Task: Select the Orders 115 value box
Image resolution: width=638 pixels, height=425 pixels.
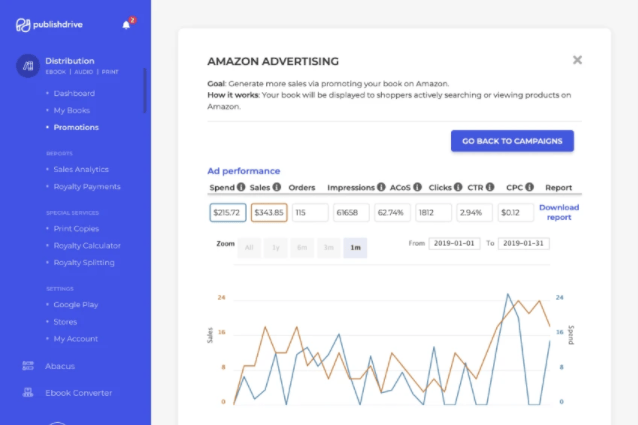Action: (x=310, y=213)
